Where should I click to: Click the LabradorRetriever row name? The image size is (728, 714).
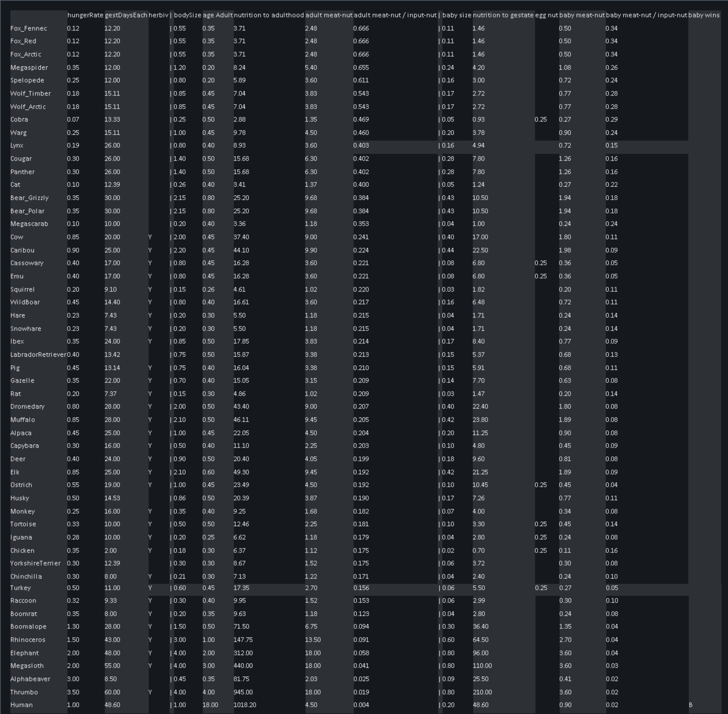click(38, 354)
